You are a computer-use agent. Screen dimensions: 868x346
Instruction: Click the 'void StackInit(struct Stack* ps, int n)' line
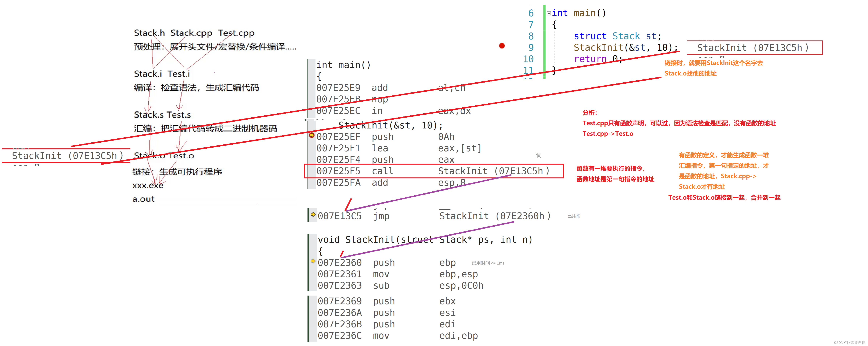[425, 240]
